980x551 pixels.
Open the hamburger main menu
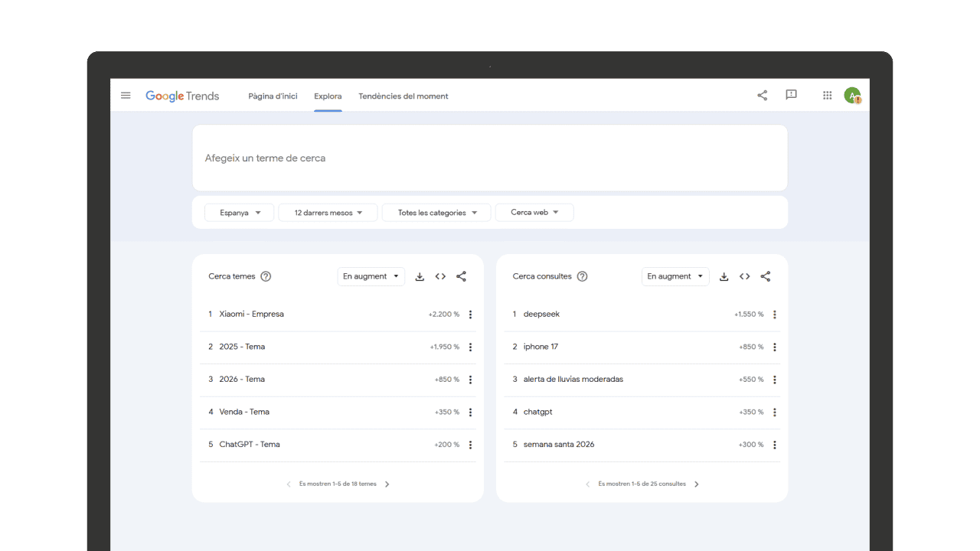[126, 96]
